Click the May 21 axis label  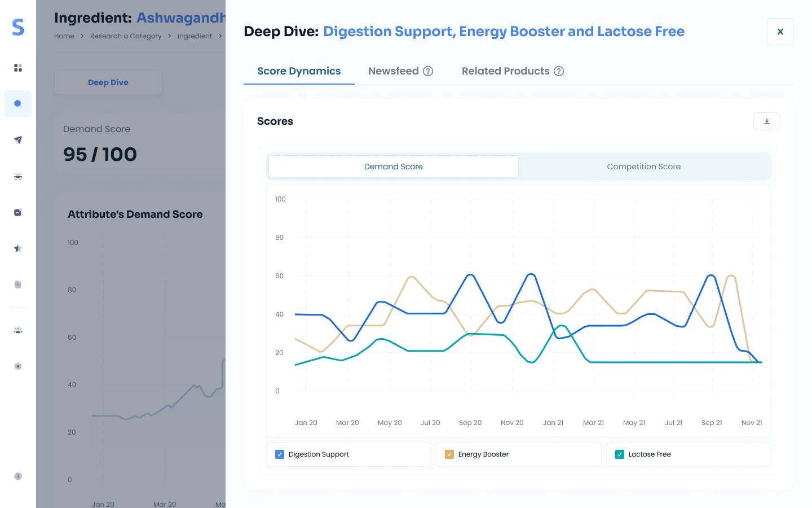(x=634, y=423)
